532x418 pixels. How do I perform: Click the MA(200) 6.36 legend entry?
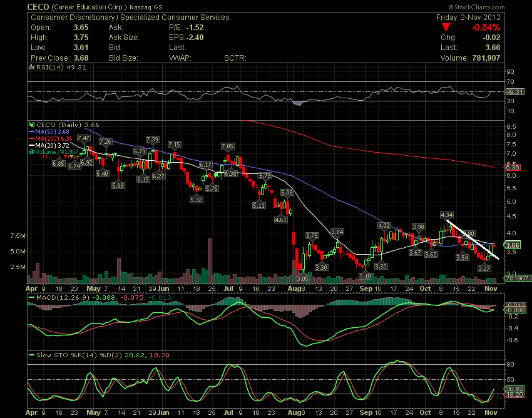pyautogui.click(x=54, y=138)
